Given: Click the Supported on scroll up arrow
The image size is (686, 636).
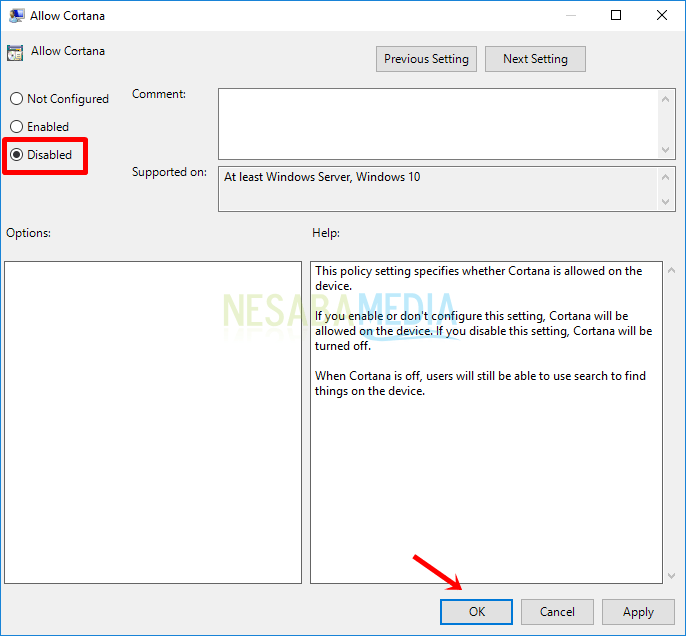Looking at the screenshot, I should click(x=667, y=176).
